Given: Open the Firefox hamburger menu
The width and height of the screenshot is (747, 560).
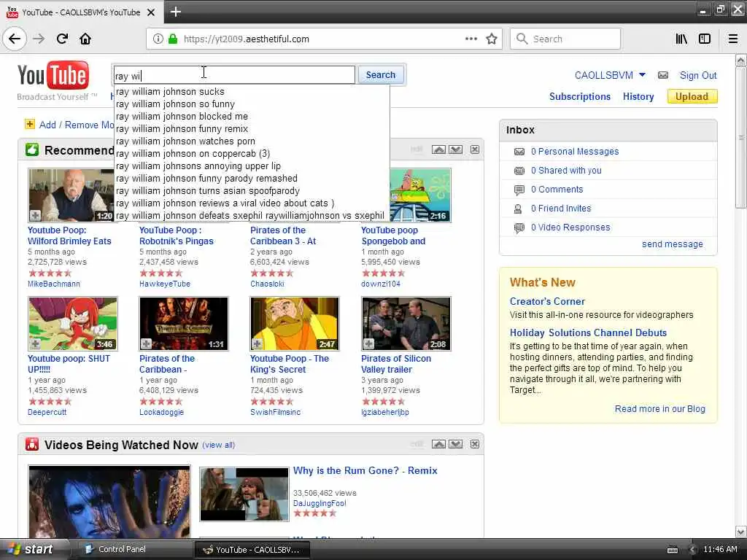Looking at the screenshot, I should point(732,39).
